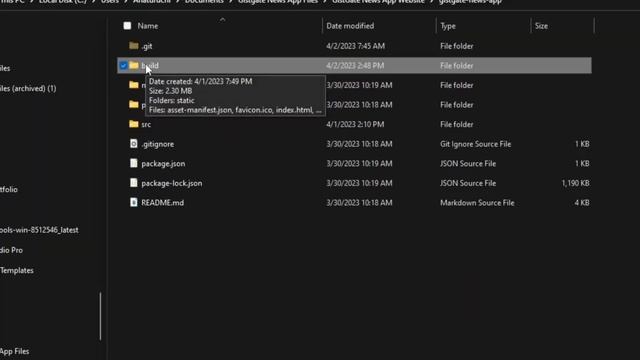Viewport: 640px width, 360px height.
Task: Click the build folder icon
Action: pos(133,65)
